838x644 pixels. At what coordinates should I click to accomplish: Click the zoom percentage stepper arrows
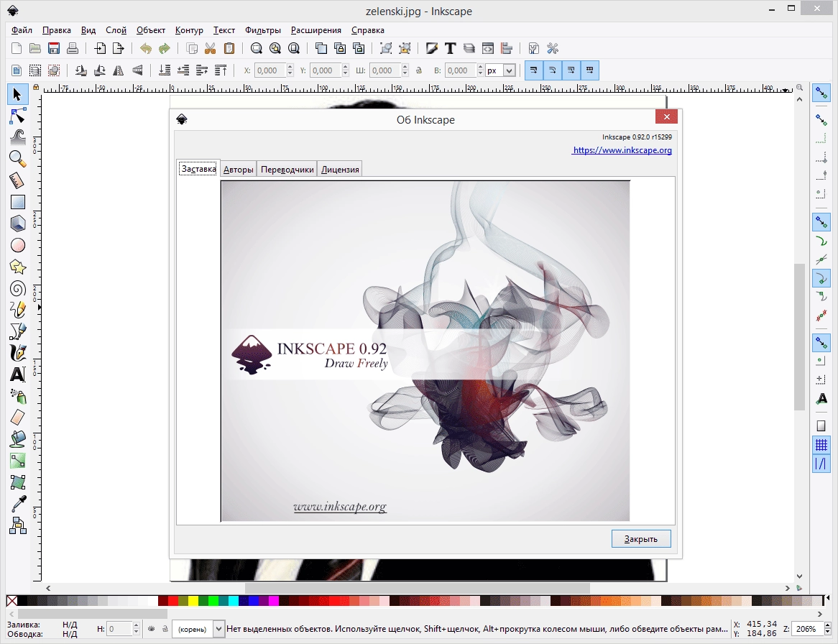828,629
